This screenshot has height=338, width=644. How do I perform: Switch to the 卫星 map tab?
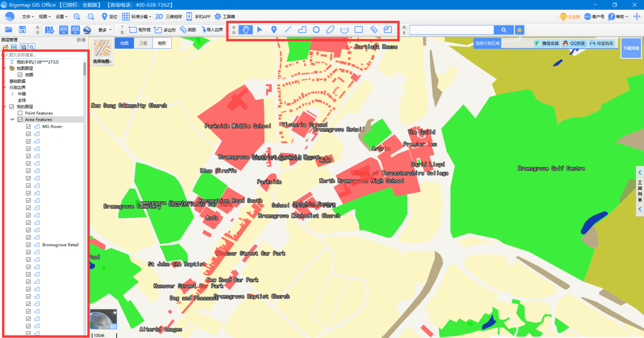pos(143,43)
